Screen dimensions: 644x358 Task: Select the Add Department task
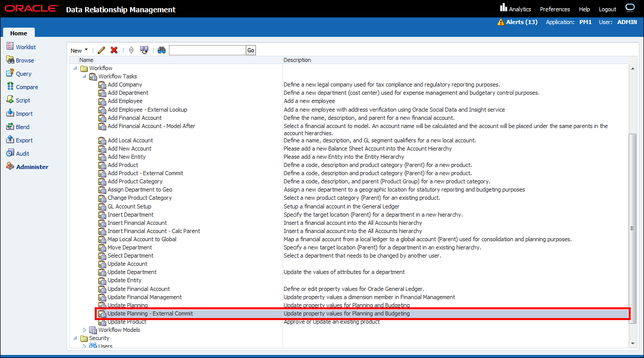(x=128, y=93)
